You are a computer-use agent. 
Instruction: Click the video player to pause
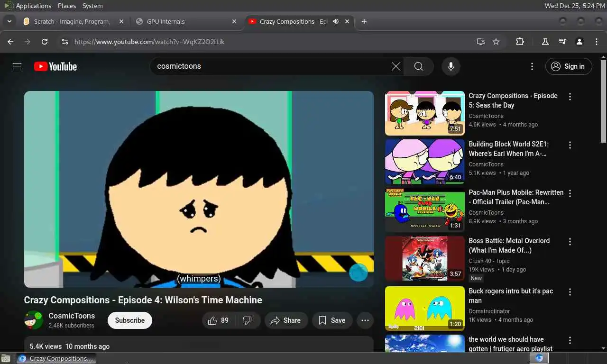coord(199,189)
